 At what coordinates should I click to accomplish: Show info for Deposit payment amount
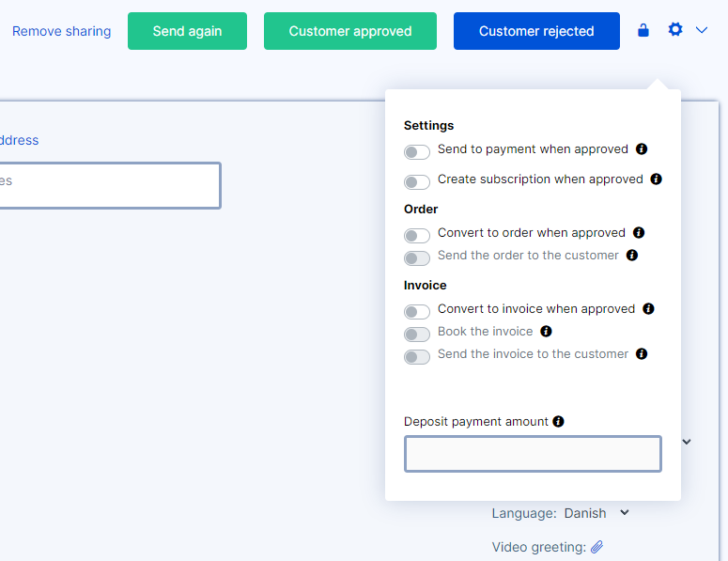click(x=558, y=422)
